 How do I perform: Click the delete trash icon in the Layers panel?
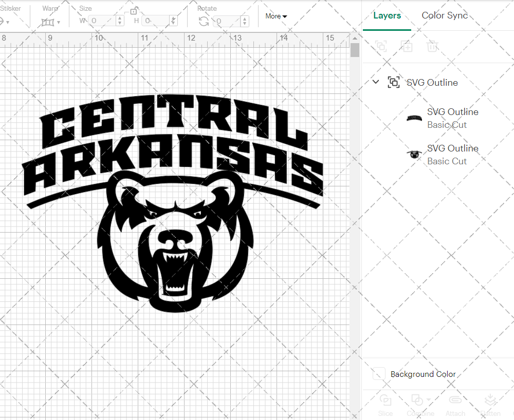(432, 46)
